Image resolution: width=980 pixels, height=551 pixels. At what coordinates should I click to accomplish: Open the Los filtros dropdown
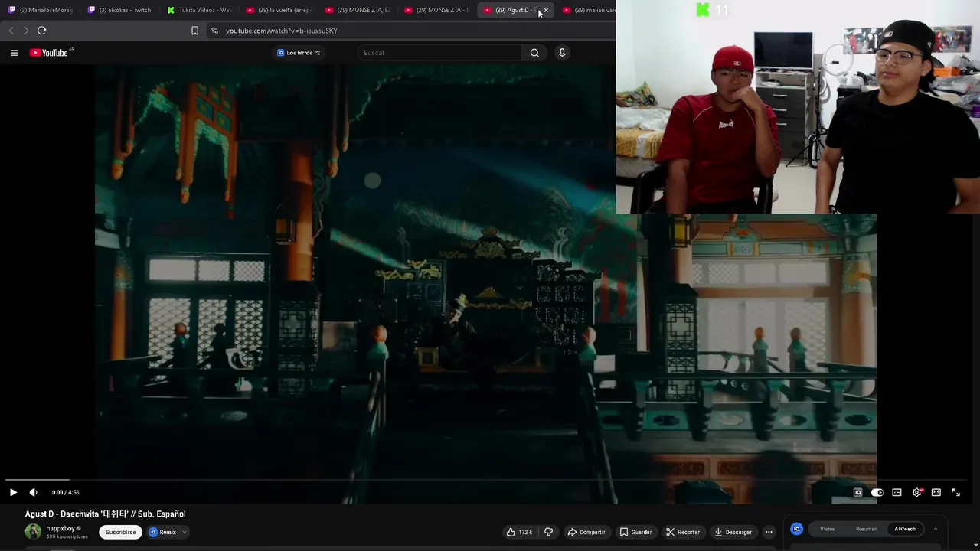pyautogui.click(x=299, y=53)
